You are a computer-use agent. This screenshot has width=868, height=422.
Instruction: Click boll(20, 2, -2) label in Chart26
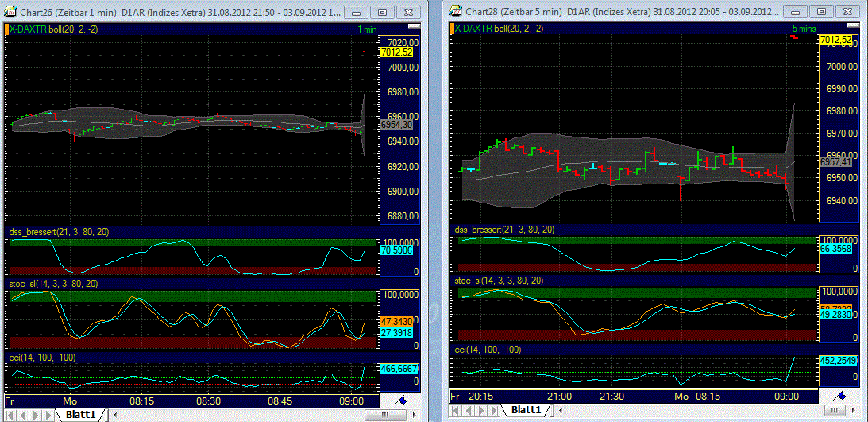click(73, 29)
